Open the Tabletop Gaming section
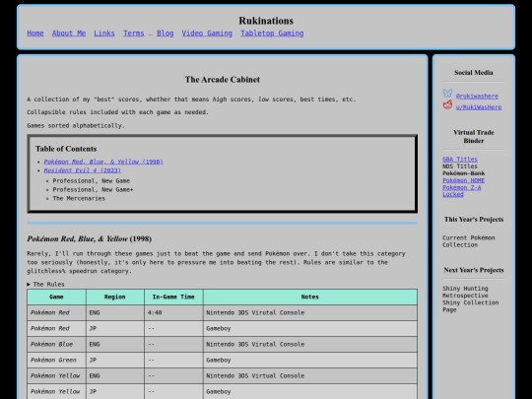The width and height of the screenshot is (532, 399). [x=272, y=33]
